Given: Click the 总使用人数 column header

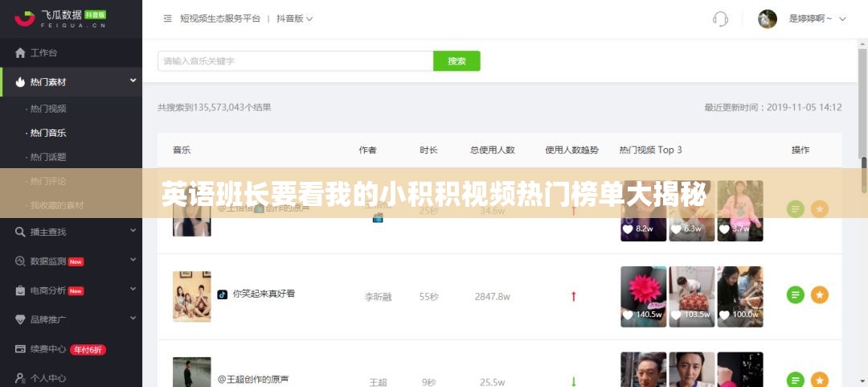Looking at the screenshot, I should pos(493,150).
